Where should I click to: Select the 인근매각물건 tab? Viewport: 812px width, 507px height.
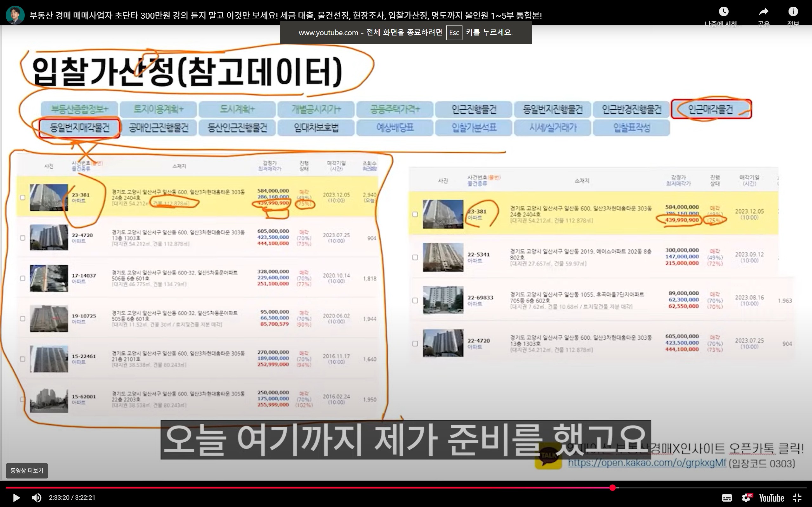(x=711, y=109)
